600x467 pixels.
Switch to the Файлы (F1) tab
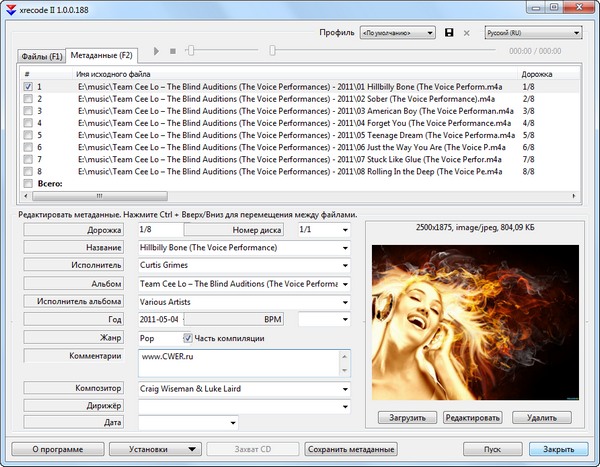click(39, 55)
